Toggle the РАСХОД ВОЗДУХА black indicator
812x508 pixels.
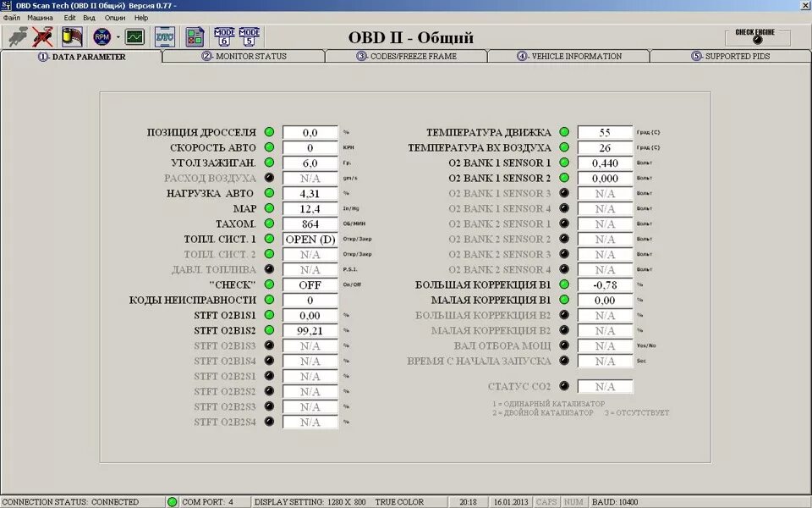coord(269,178)
